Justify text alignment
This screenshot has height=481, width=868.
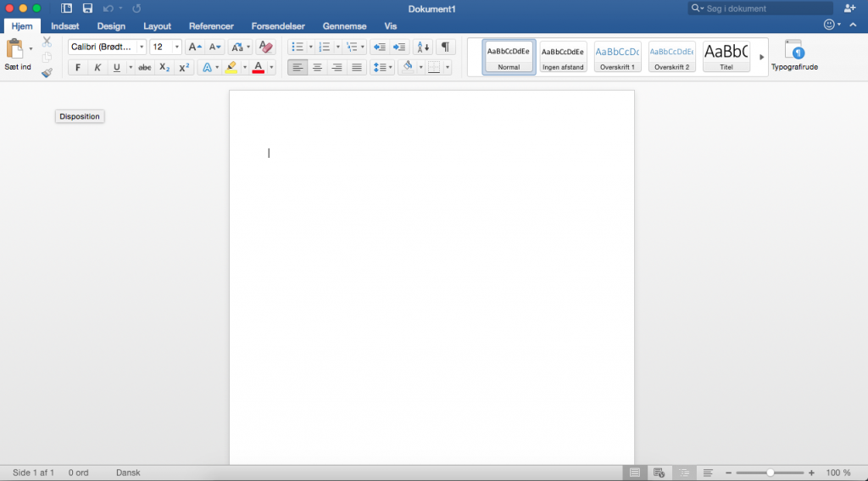point(357,68)
